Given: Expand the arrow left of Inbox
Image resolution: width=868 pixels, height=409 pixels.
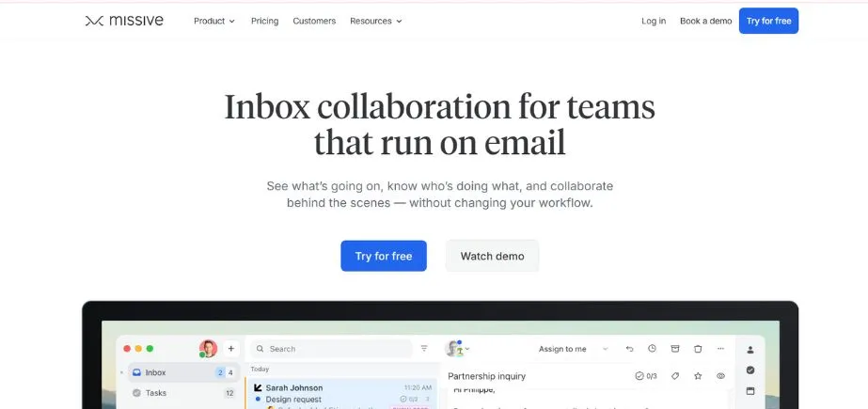Looking at the screenshot, I should point(122,372).
